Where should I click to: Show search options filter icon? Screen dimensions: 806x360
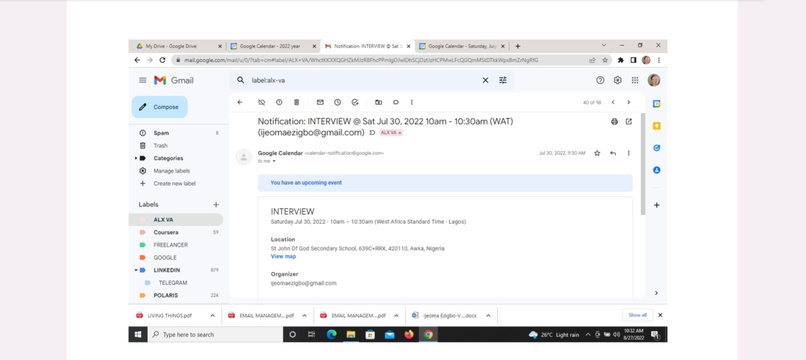(x=503, y=80)
